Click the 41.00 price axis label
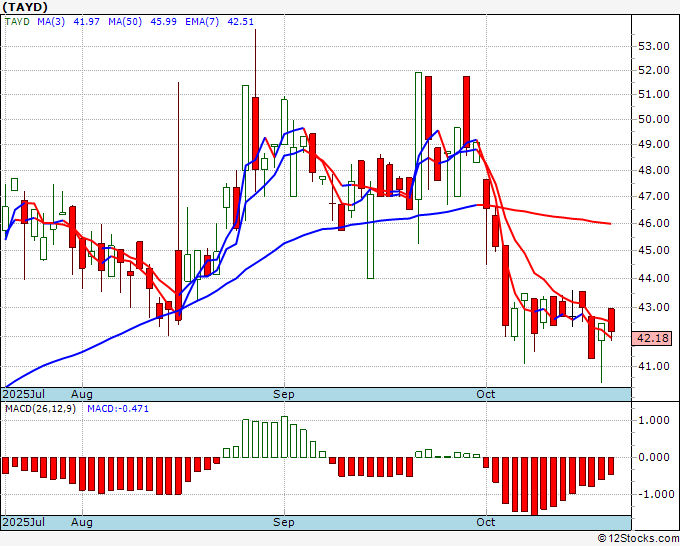 [654, 366]
